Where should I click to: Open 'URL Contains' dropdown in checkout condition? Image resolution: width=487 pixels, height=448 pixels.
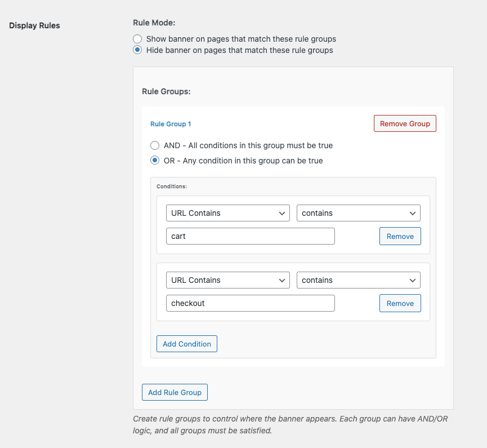tap(228, 280)
